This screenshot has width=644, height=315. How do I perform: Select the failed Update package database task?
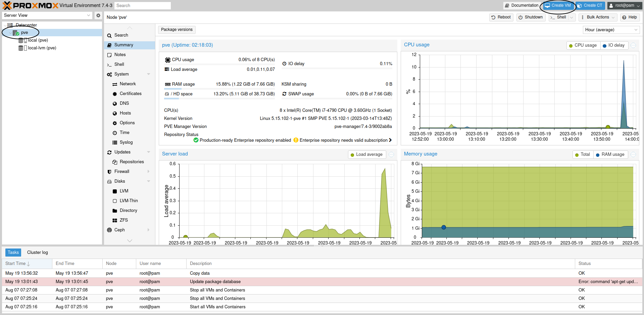(x=322, y=282)
